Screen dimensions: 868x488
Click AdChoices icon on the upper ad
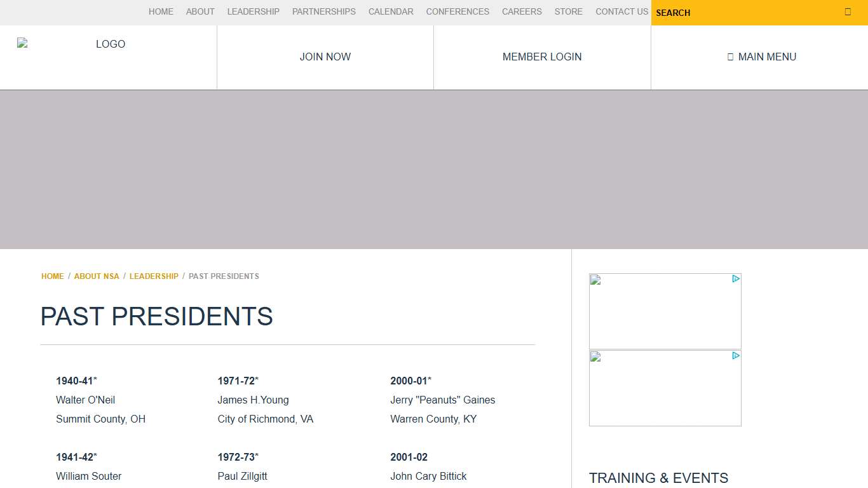[735, 279]
